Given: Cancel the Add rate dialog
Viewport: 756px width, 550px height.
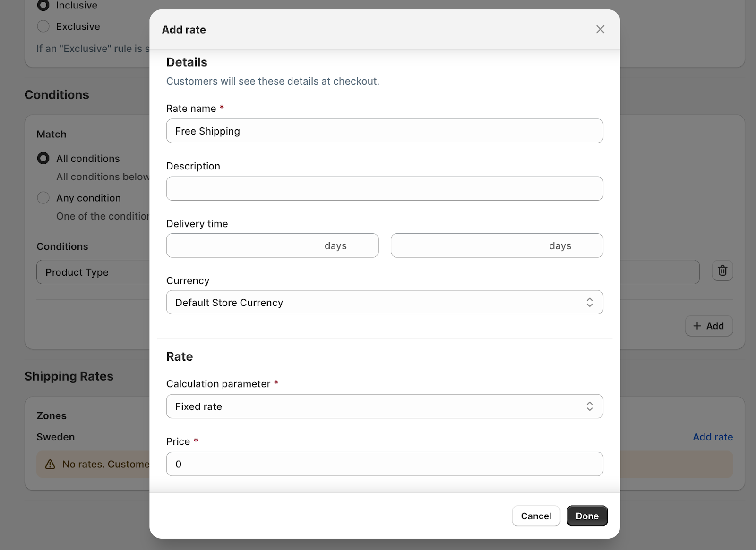Looking at the screenshot, I should pos(536,516).
